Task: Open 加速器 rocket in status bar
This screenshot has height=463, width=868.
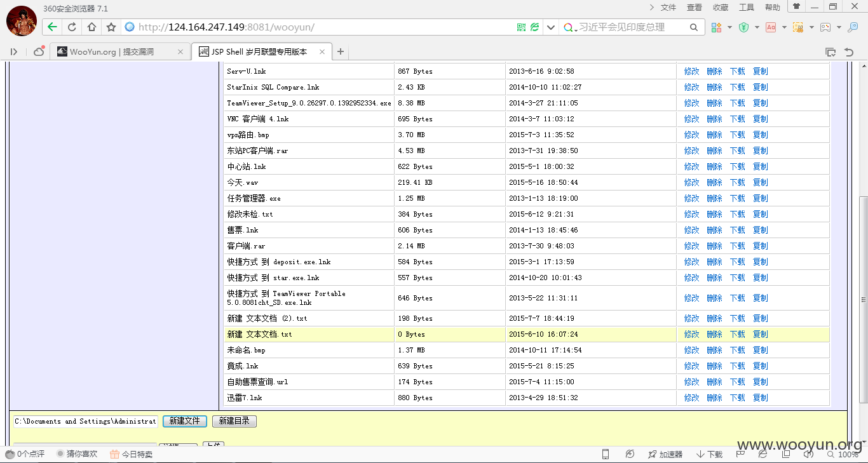Action: pos(665,454)
